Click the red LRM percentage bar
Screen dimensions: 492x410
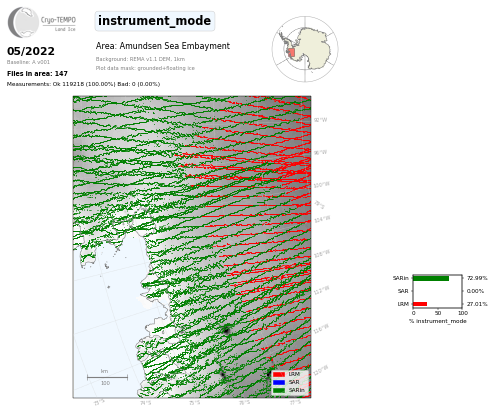coord(420,304)
